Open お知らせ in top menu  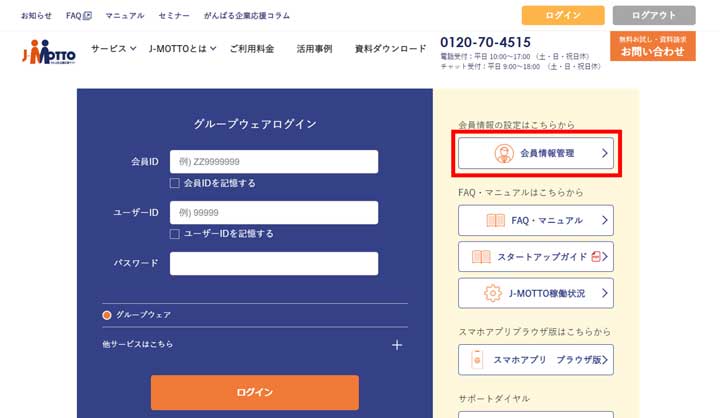36,16
